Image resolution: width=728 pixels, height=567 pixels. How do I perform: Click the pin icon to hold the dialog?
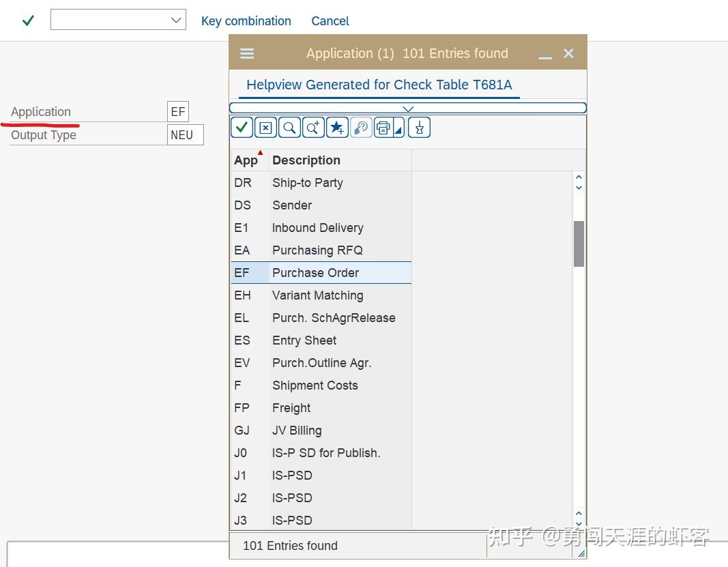pos(419,127)
